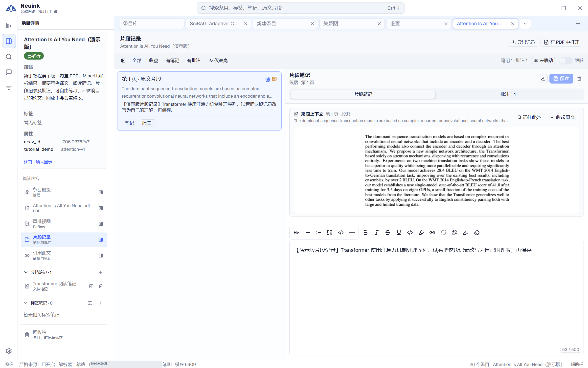Toggle the 跟随 follow switch
This screenshot has width=588, height=368.
pos(566,61)
